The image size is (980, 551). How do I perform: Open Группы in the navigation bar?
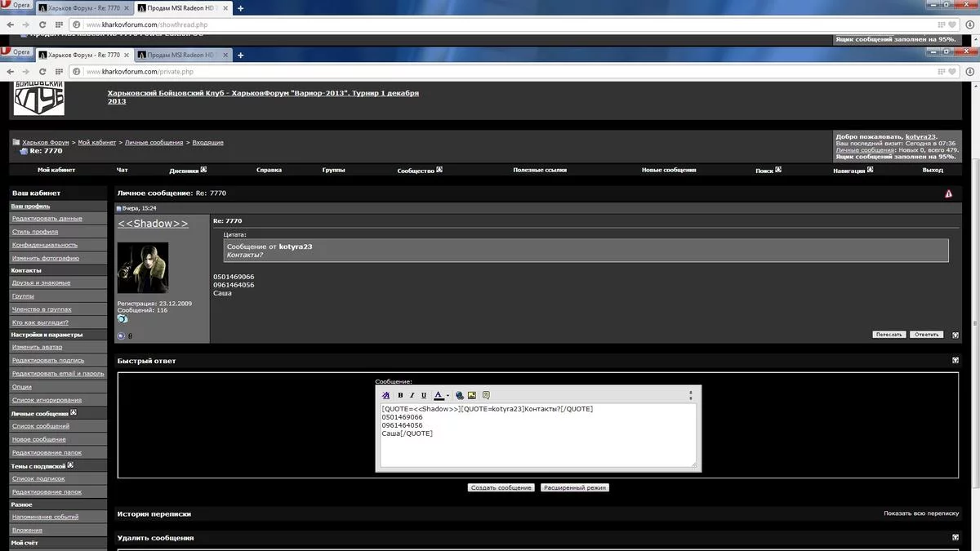point(333,170)
